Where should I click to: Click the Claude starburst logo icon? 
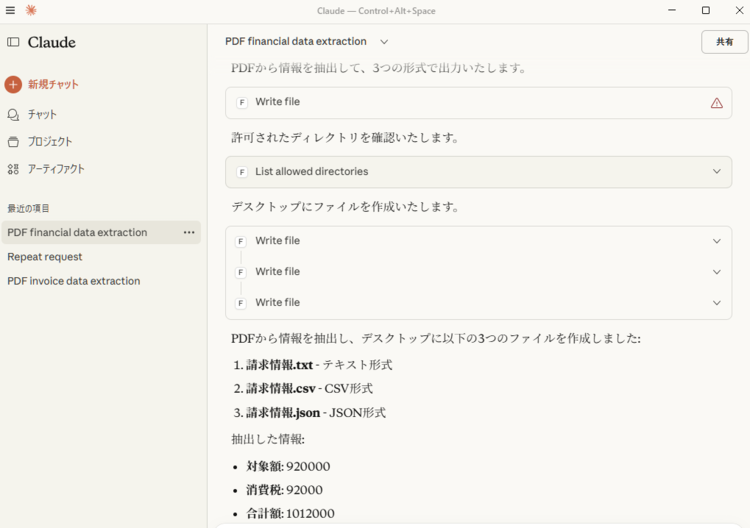pyautogui.click(x=31, y=10)
